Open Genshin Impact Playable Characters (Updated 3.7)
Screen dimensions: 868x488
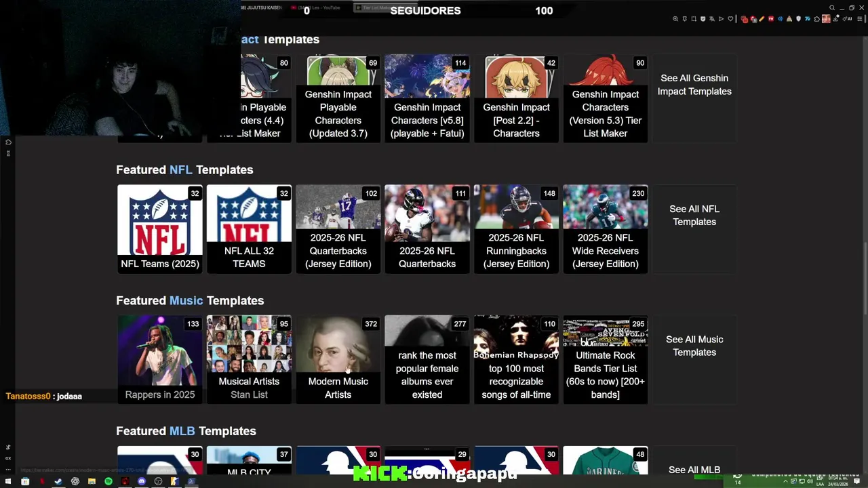click(x=338, y=99)
